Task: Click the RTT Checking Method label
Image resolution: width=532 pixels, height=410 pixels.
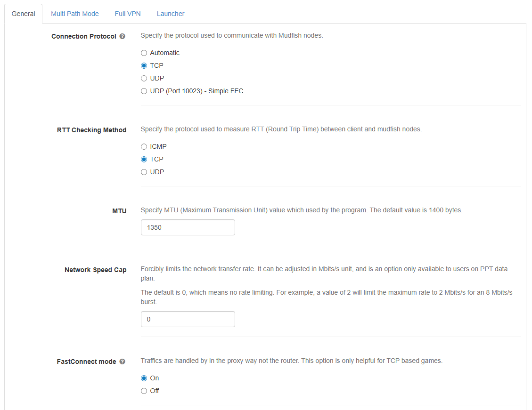Action: [x=91, y=130]
